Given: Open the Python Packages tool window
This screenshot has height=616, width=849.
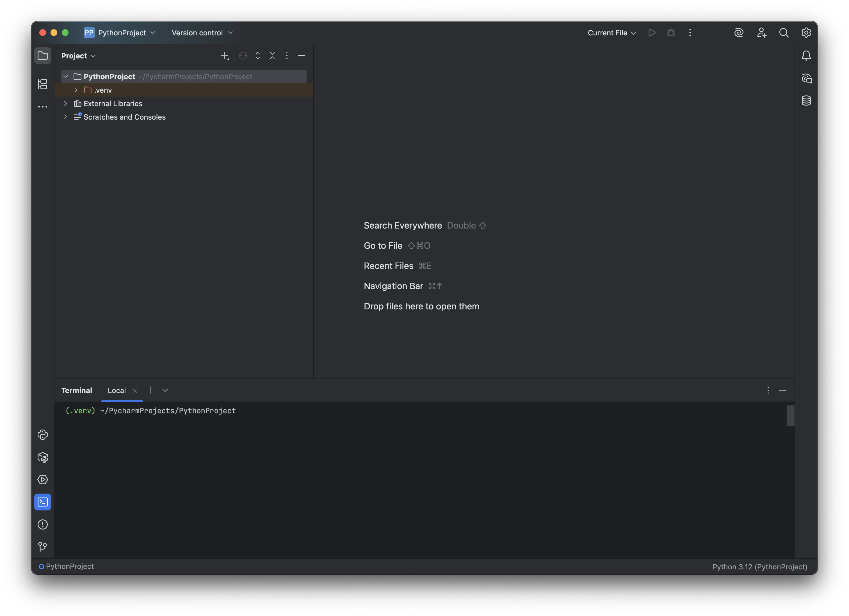Looking at the screenshot, I should pyautogui.click(x=43, y=457).
